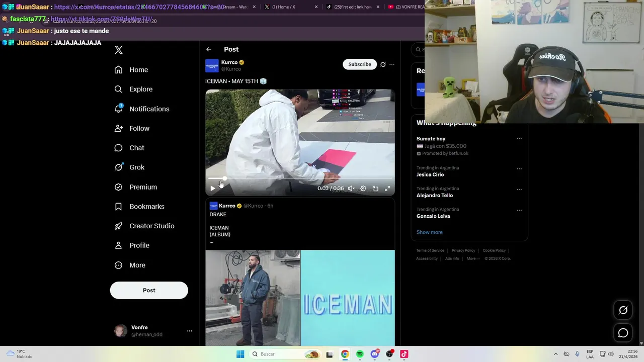Play the video
The height and width of the screenshot is (362, 644).
[212, 189]
